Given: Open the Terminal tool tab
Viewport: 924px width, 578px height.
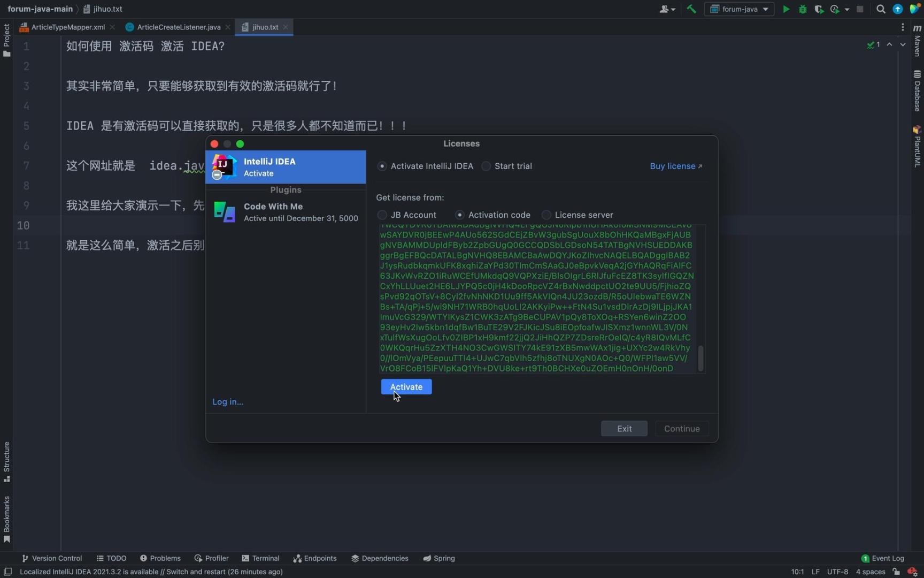Looking at the screenshot, I should click(x=260, y=558).
